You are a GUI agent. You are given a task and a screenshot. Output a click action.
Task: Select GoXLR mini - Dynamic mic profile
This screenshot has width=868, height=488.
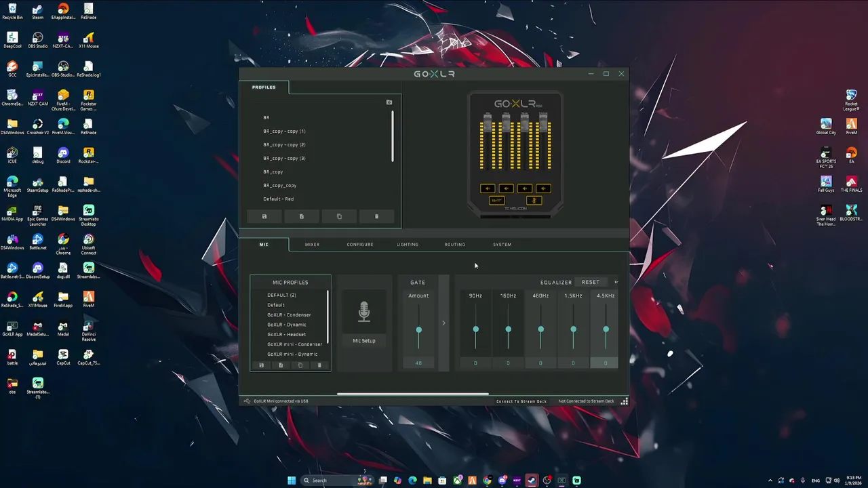coord(292,354)
